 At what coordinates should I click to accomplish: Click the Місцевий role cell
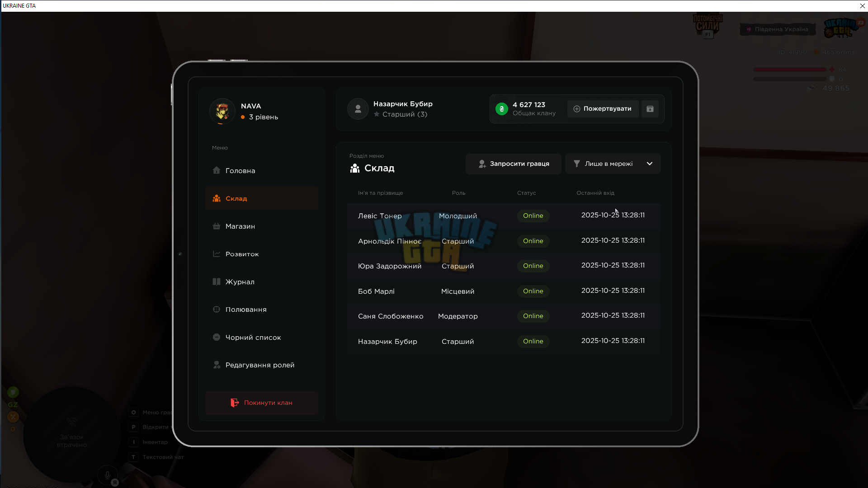point(458,291)
